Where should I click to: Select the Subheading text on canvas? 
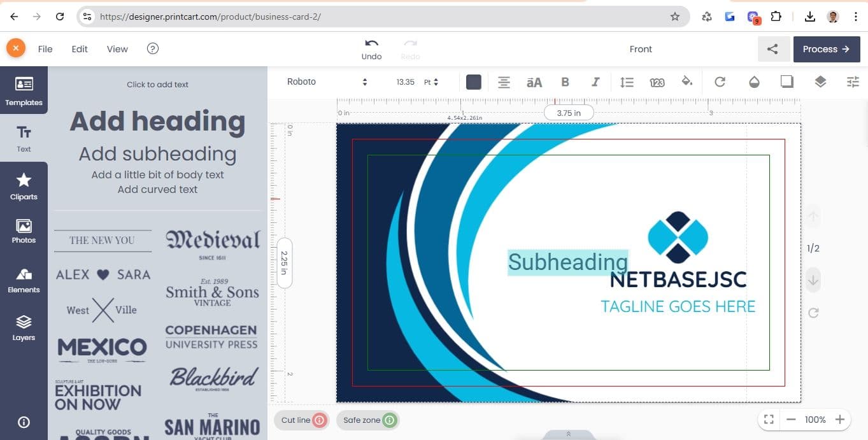click(567, 262)
